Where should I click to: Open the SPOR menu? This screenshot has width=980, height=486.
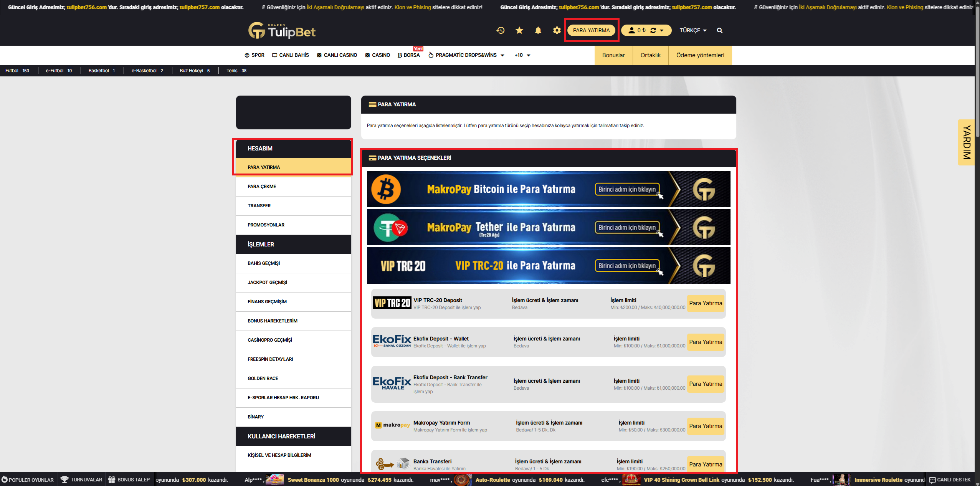coord(254,55)
